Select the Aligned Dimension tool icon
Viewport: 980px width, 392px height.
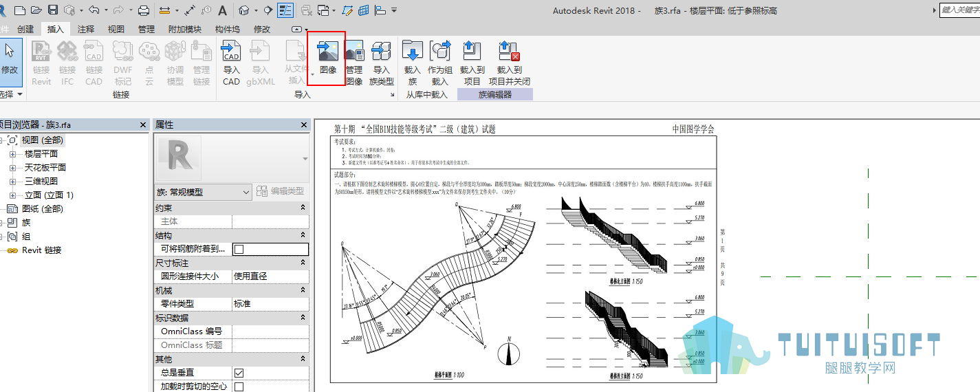[x=190, y=10]
